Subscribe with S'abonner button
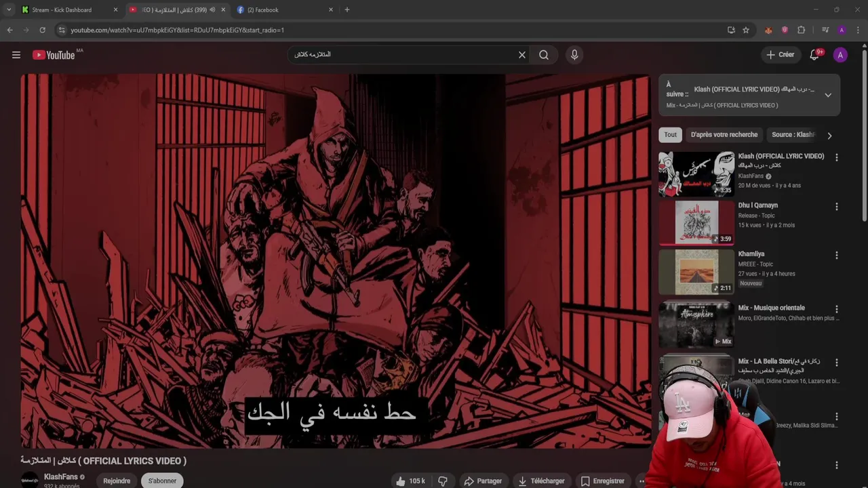 (162, 481)
